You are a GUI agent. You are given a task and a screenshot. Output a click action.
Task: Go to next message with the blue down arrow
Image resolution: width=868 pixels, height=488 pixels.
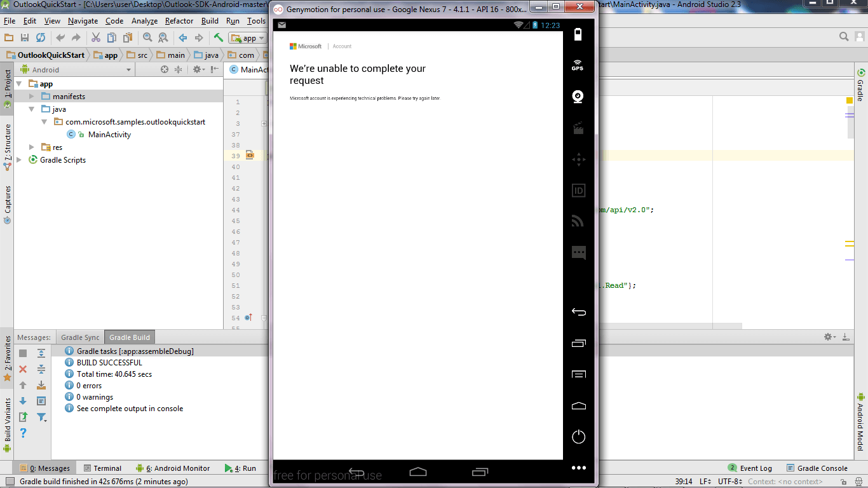(x=23, y=401)
